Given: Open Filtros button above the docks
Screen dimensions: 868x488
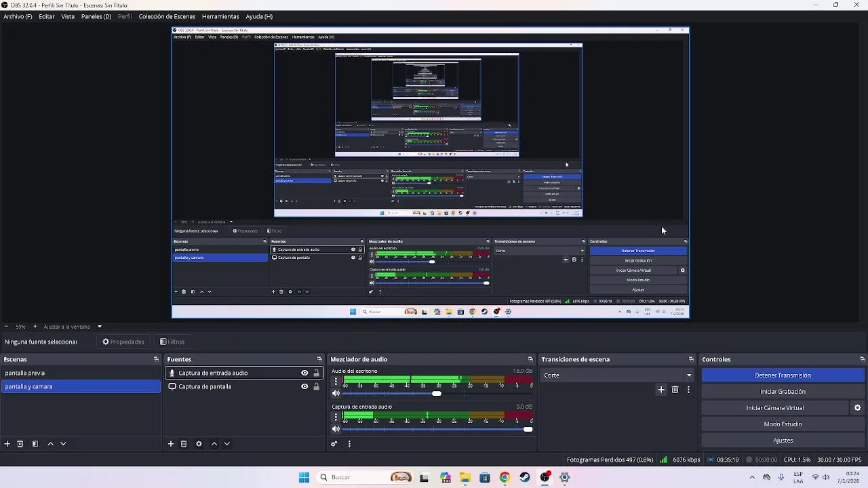Looking at the screenshot, I should [172, 342].
